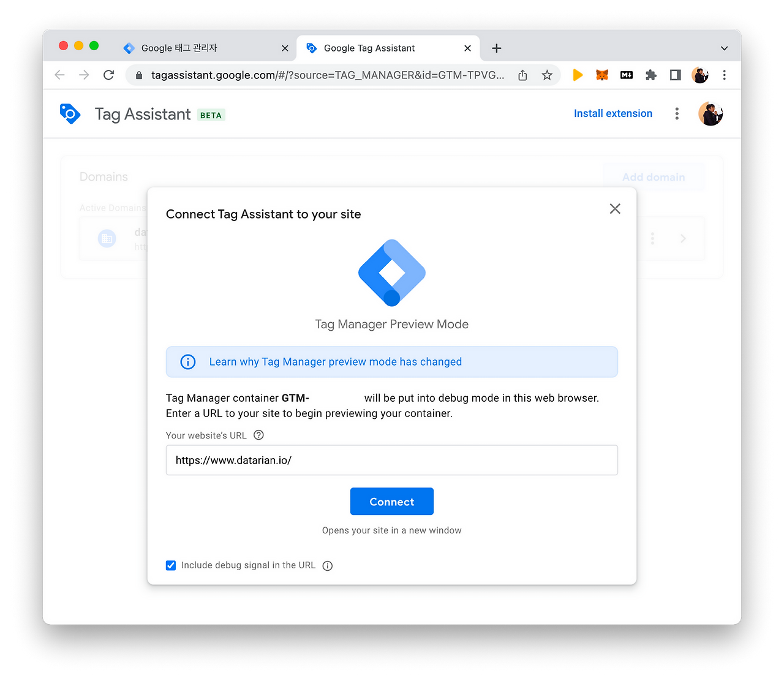Click the Markdown extension icon
This screenshot has width=784, height=681.
(x=627, y=75)
